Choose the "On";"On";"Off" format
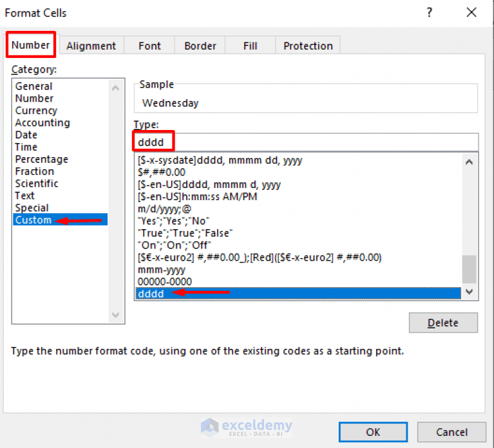Viewport: 494px width, 448px height. click(299, 245)
